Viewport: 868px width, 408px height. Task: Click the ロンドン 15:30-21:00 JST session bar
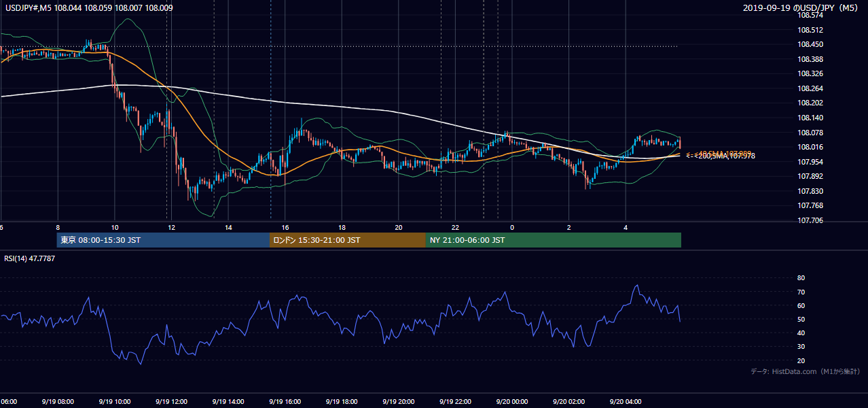click(x=348, y=240)
